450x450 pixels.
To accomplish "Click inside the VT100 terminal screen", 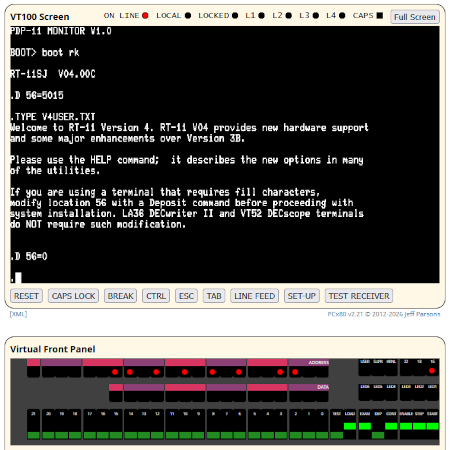I will pos(225,154).
